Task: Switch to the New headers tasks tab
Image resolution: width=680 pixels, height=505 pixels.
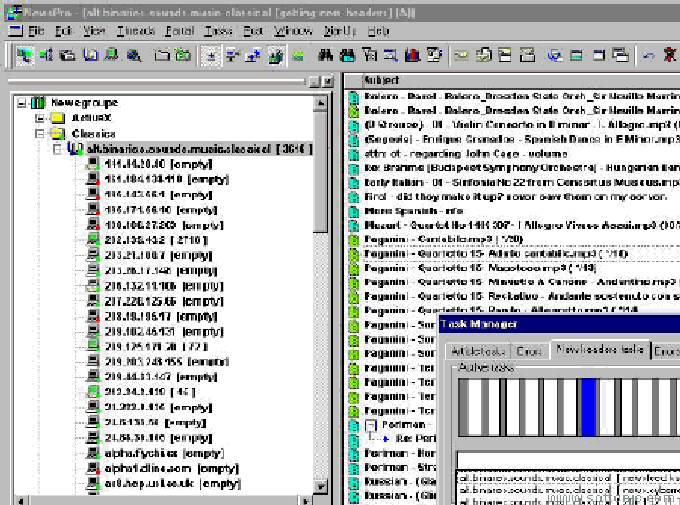Action: [x=600, y=349]
